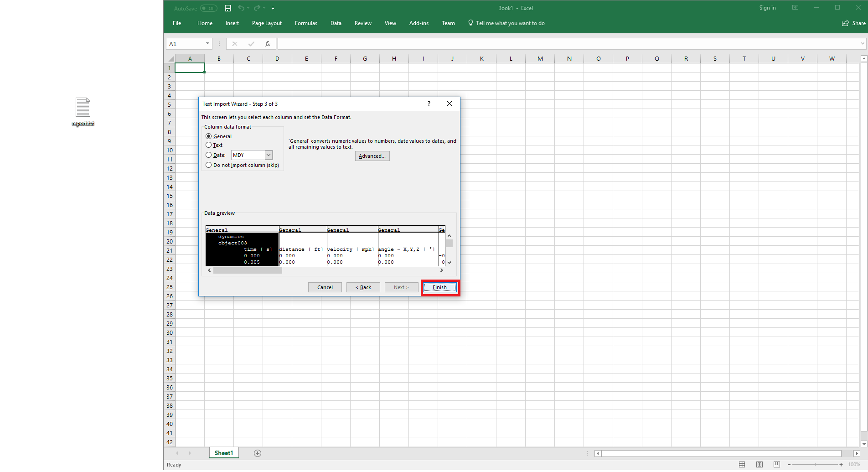Click the Advanced... button
The image size is (868, 472).
[x=372, y=156]
